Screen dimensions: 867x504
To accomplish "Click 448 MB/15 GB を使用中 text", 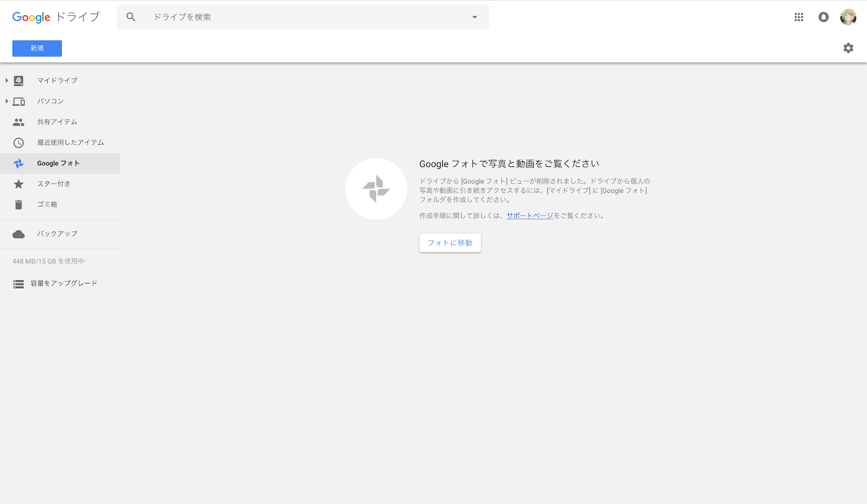I will click(x=48, y=261).
